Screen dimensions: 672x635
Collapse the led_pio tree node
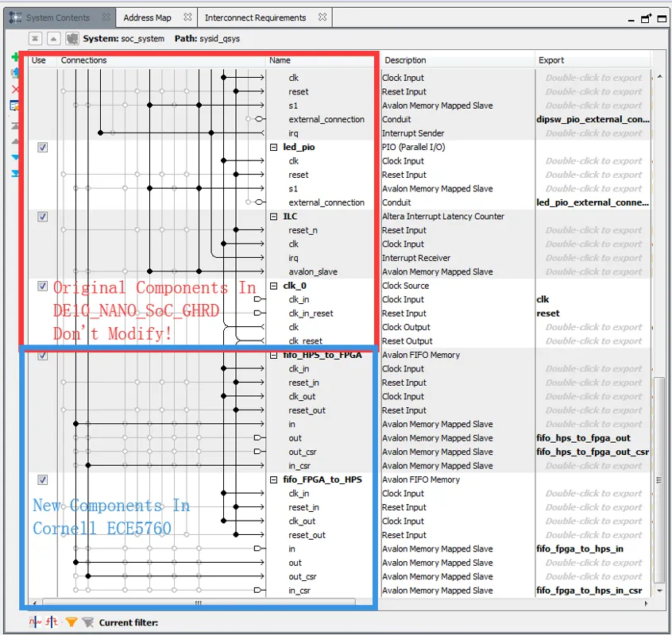(274, 148)
